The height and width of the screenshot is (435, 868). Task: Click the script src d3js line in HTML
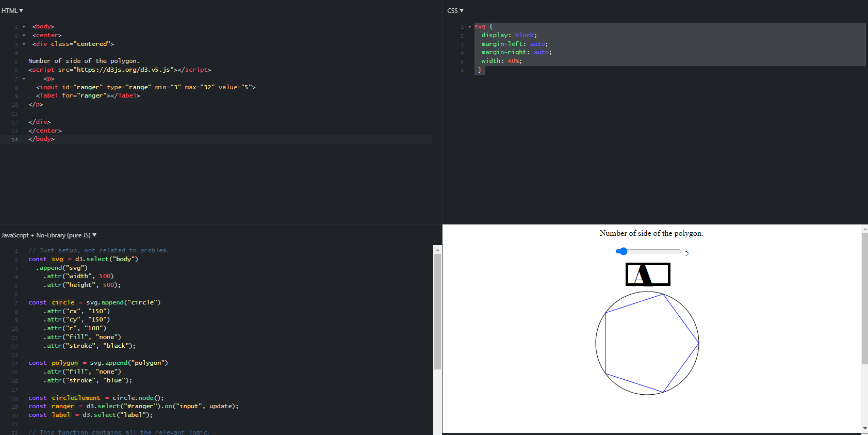[x=120, y=70]
